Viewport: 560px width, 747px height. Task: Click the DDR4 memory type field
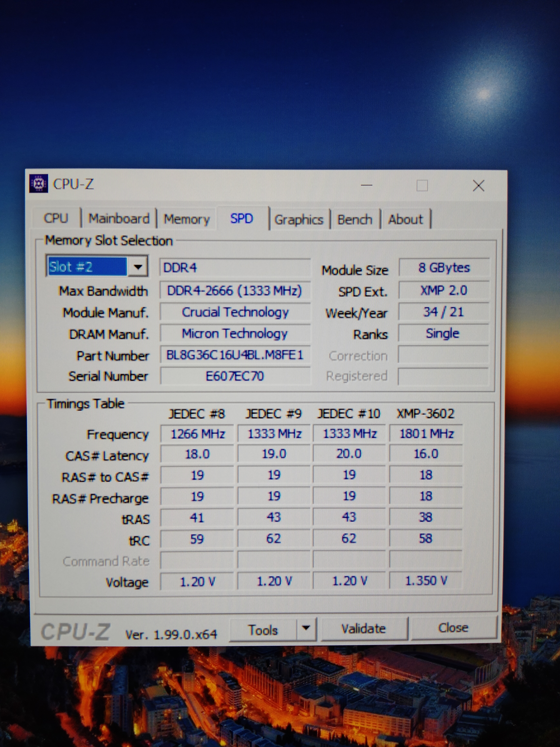(x=235, y=268)
